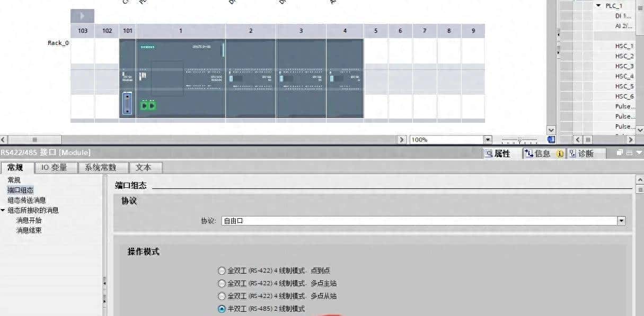Click the properties panel scroll up arrow
644x316 pixels.
pyautogui.click(x=640, y=180)
